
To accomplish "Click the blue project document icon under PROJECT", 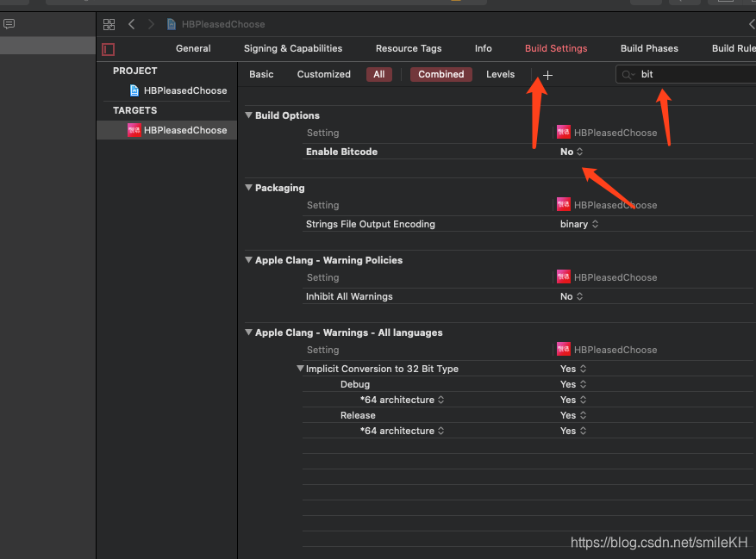I will pos(134,90).
